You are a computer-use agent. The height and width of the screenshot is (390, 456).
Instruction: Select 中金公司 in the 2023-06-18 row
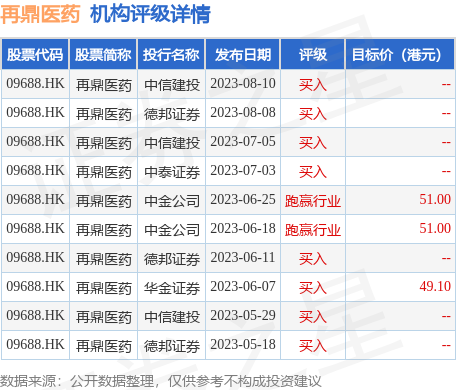tap(172, 230)
